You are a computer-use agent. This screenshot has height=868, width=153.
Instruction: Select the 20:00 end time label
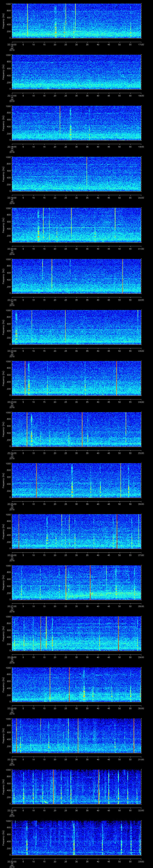pyautogui.click(x=141, y=197)
